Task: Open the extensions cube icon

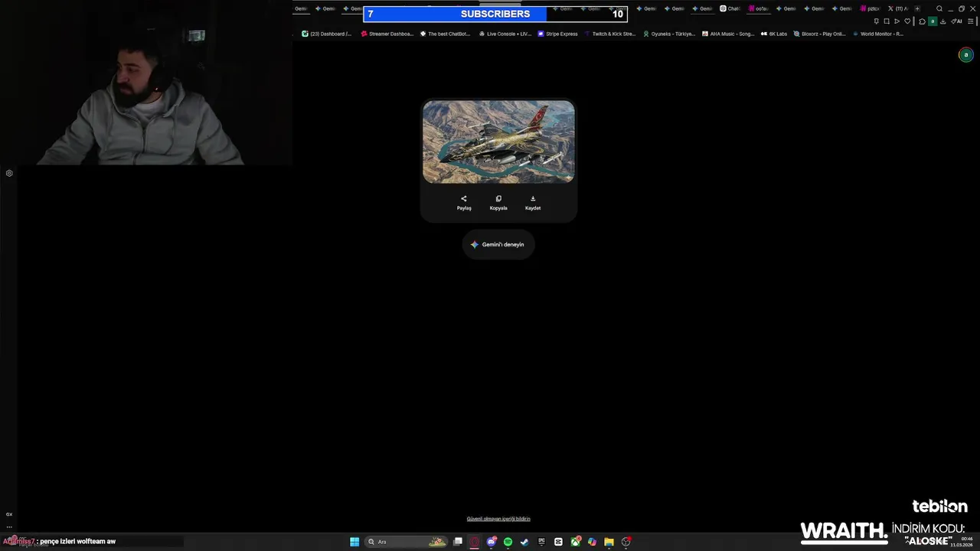Action: (922, 21)
